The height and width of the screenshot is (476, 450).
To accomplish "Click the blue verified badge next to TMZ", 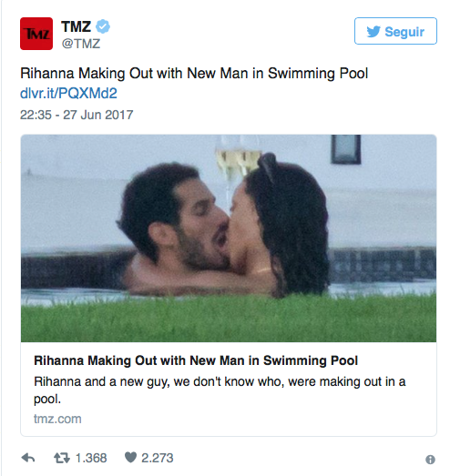I will [x=103, y=26].
